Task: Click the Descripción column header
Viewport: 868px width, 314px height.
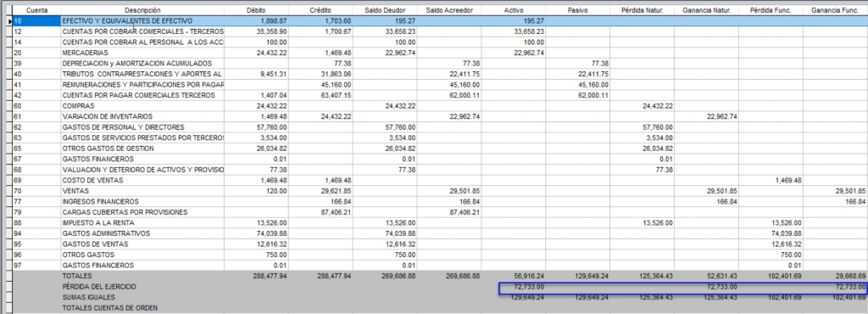Action: coord(142,10)
